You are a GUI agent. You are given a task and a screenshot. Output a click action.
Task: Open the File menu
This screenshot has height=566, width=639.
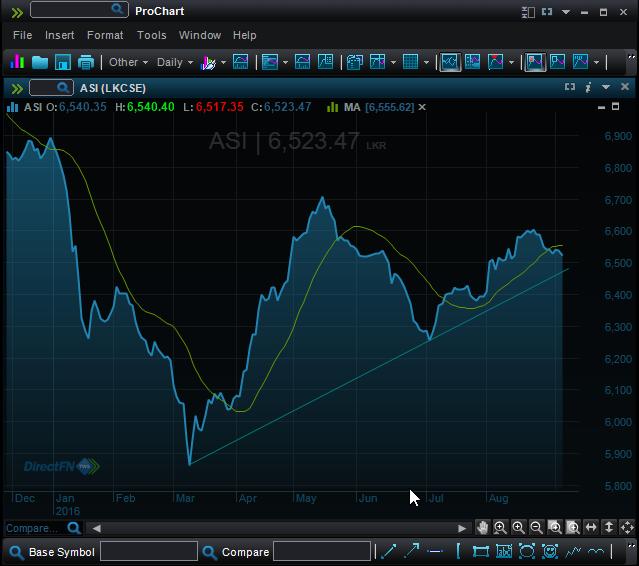[22, 35]
